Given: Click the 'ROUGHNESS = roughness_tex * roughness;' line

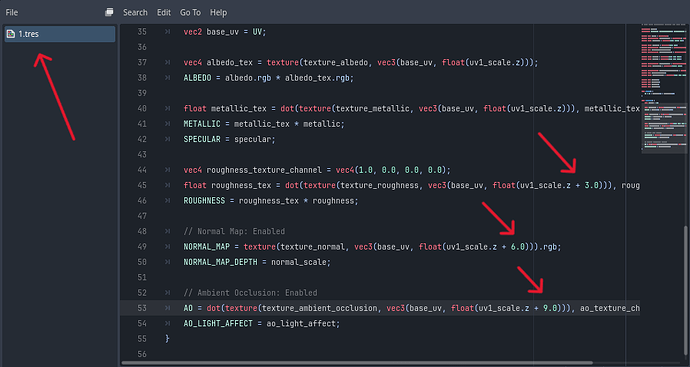Looking at the screenshot, I should [x=271, y=201].
